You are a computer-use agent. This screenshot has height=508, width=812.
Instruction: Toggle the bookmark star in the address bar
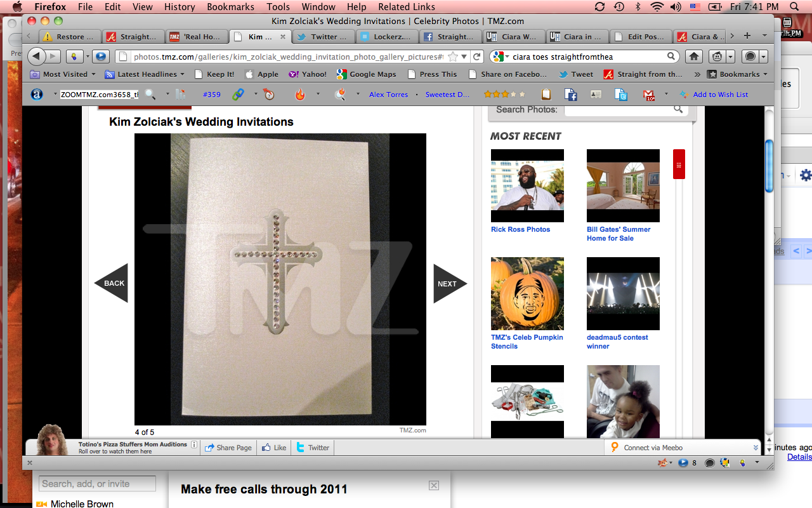tap(452, 57)
